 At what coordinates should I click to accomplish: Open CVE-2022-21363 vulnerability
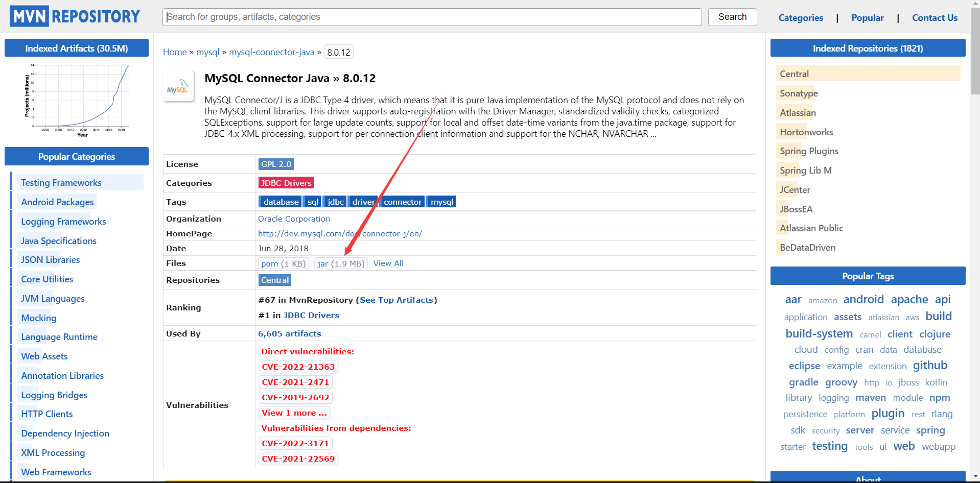[x=298, y=367]
